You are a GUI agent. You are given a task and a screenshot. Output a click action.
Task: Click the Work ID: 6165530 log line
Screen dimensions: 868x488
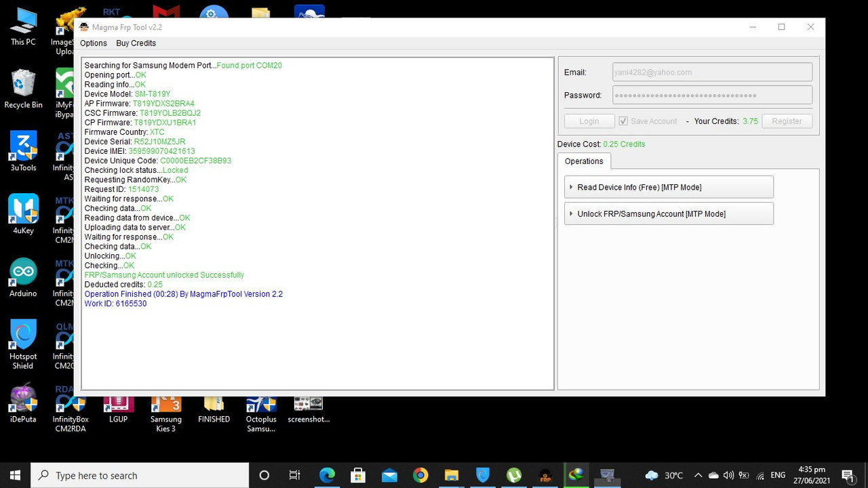(x=115, y=304)
